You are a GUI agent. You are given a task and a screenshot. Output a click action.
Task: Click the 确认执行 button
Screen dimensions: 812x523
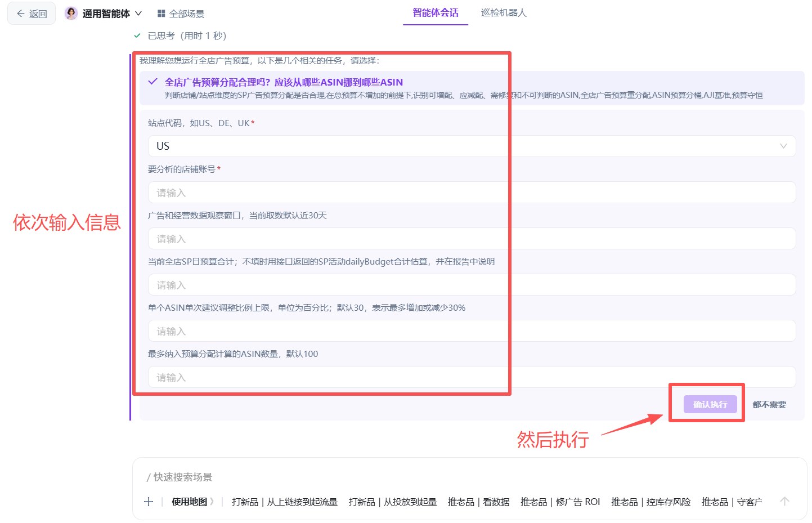coord(710,404)
